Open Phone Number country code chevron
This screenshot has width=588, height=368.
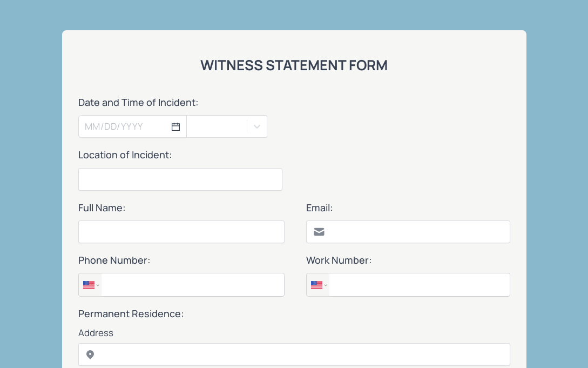pyautogui.click(x=98, y=285)
